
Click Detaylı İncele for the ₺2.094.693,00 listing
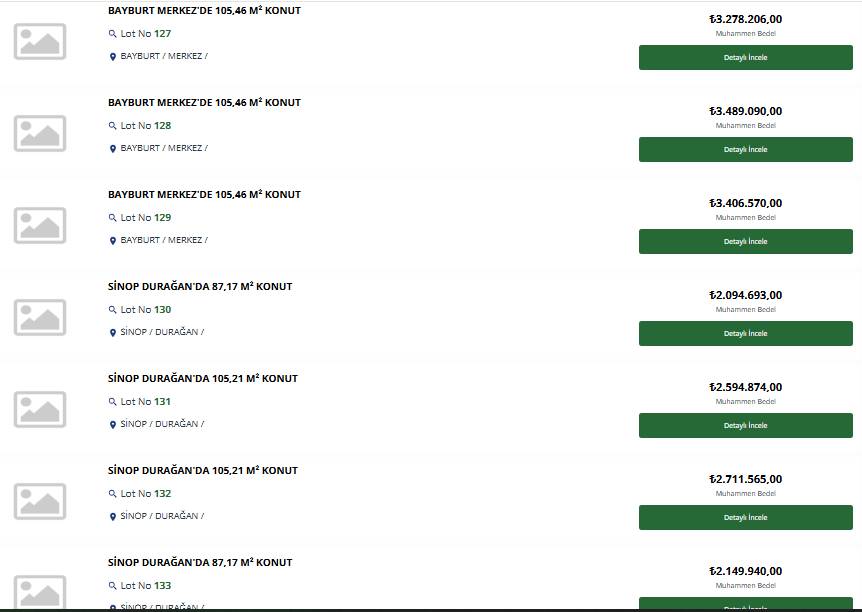(745, 334)
